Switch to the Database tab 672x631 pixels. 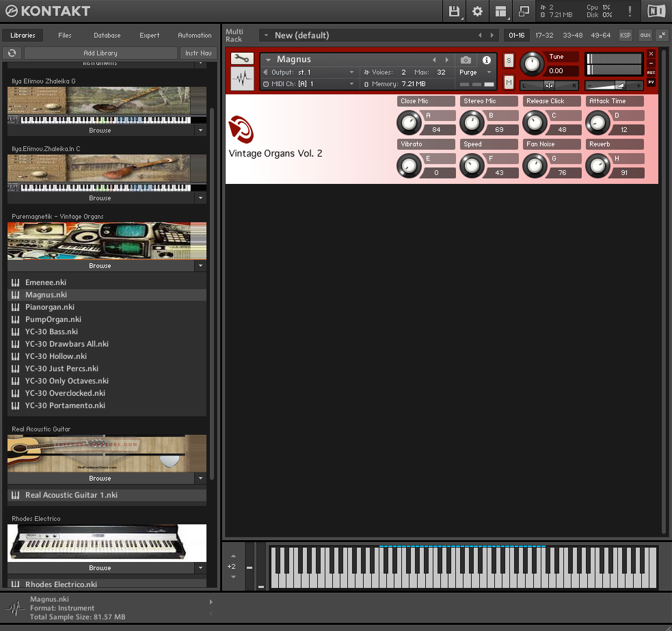coord(107,35)
